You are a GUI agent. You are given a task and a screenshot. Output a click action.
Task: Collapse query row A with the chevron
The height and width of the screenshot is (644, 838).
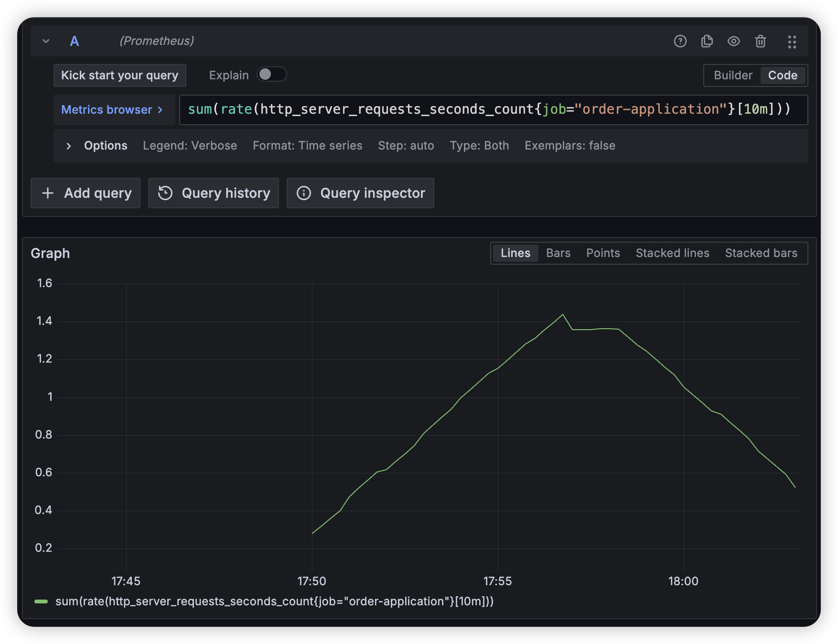click(x=46, y=41)
